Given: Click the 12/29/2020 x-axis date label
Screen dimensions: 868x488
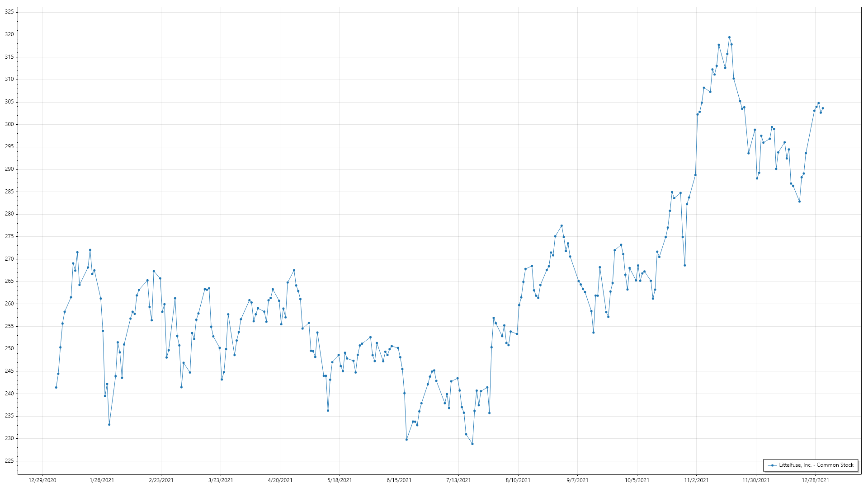Looking at the screenshot, I should 42,480.
